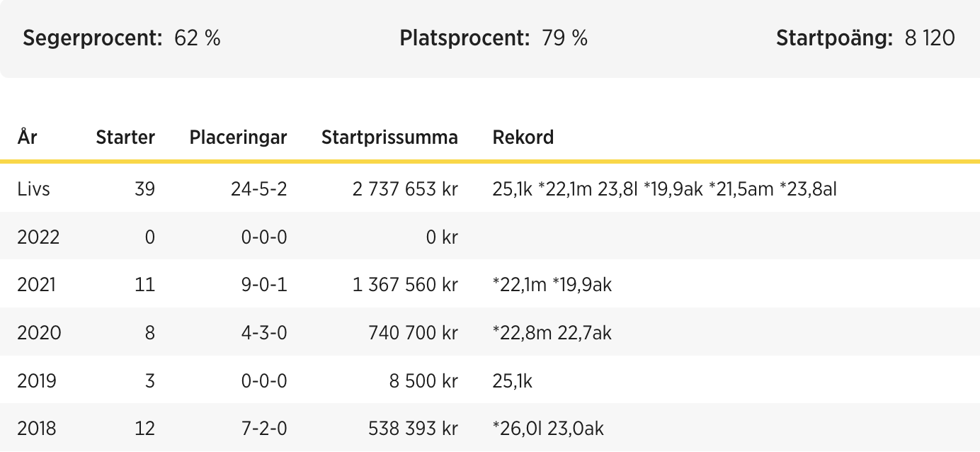Click the 2022 year row

pyautogui.click(x=490, y=237)
